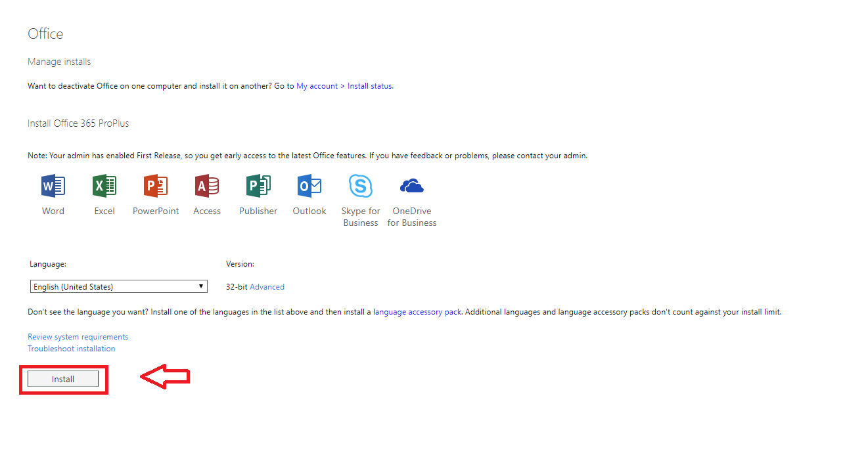Click the 'Publisher' label text
Screen dimensions: 868x461
point(258,211)
